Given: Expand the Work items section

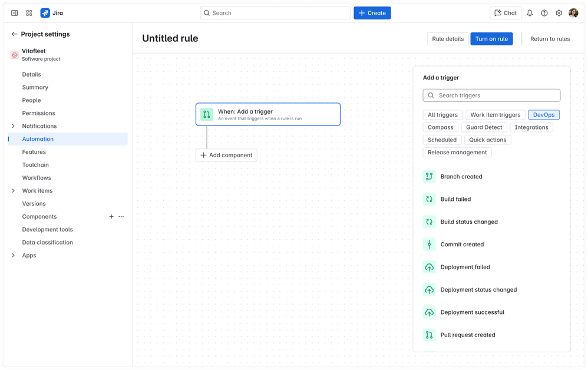Looking at the screenshot, I should click(13, 190).
